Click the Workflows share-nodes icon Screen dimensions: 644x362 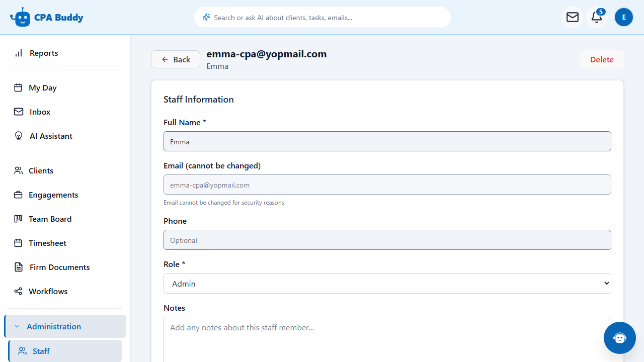(18, 291)
